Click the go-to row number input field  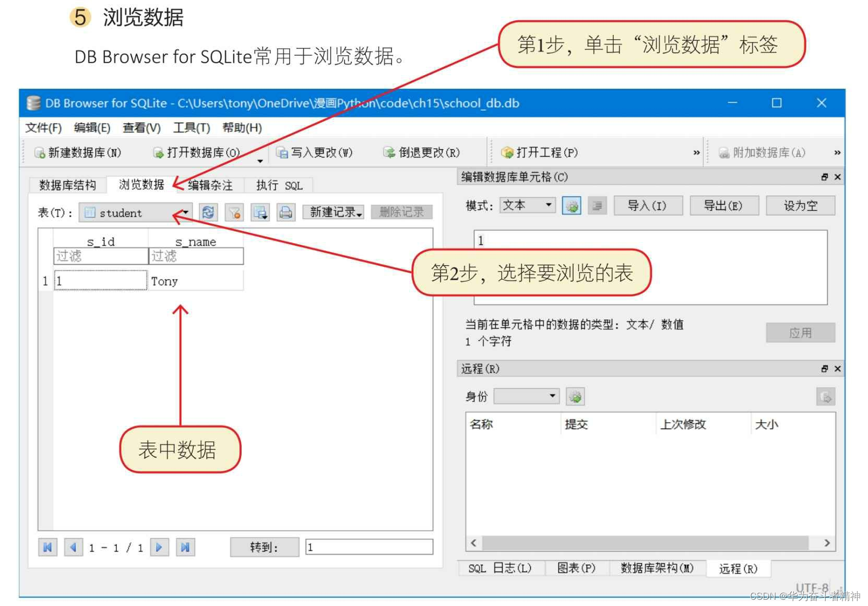point(369,547)
